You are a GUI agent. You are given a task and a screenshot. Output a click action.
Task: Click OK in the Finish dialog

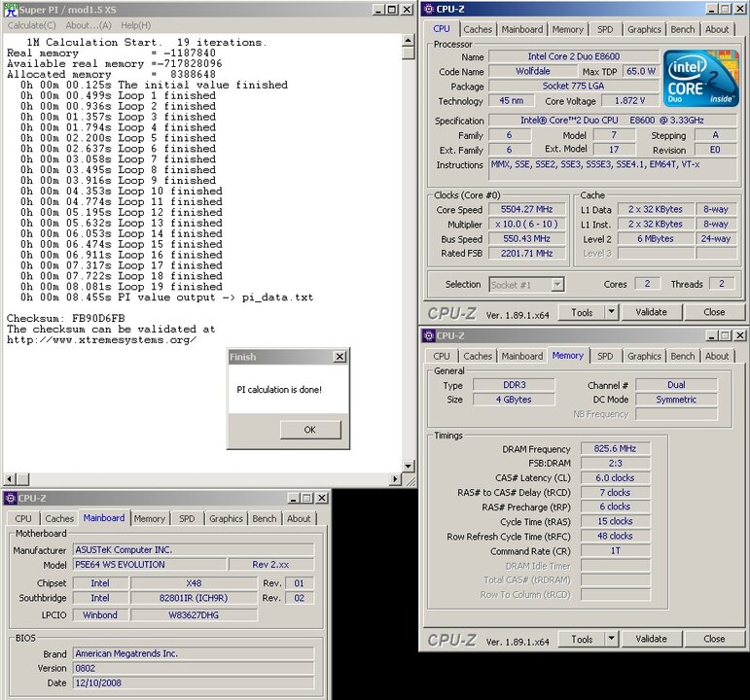click(310, 430)
